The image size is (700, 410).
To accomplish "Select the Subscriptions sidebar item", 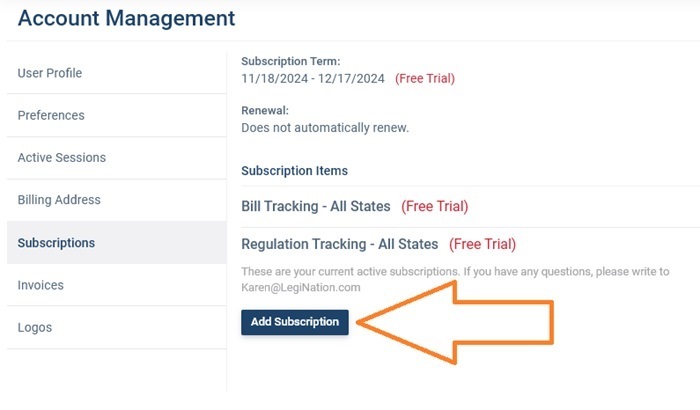I will pos(57,243).
